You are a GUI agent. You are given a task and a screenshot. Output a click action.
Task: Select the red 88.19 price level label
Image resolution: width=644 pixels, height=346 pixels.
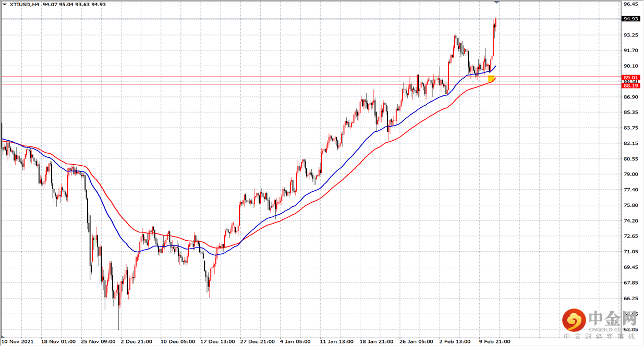click(x=631, y=85)
